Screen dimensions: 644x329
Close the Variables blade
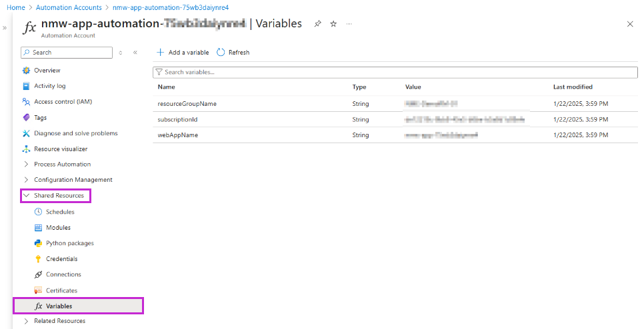pyautogui.click(x=630, y=24)
